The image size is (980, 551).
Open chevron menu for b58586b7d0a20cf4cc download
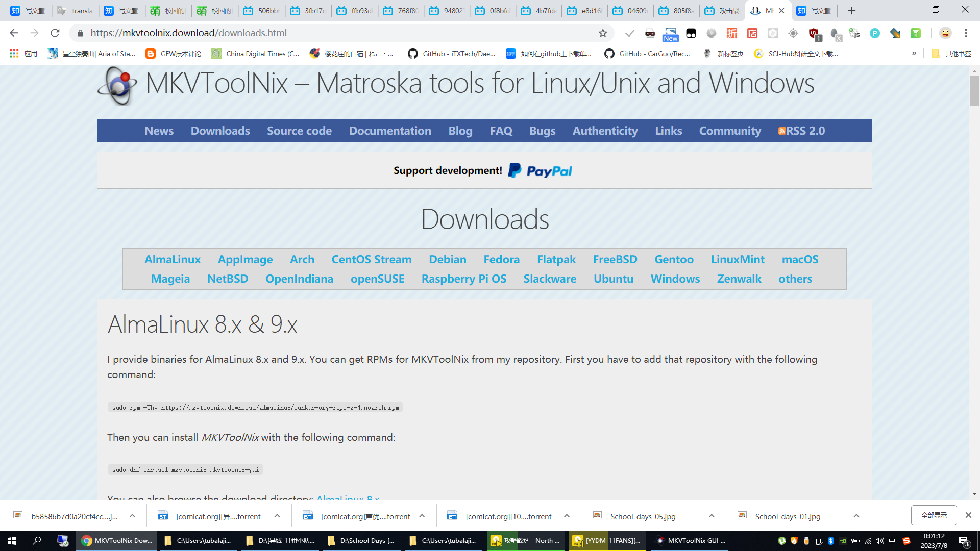(x=132, y=516)
